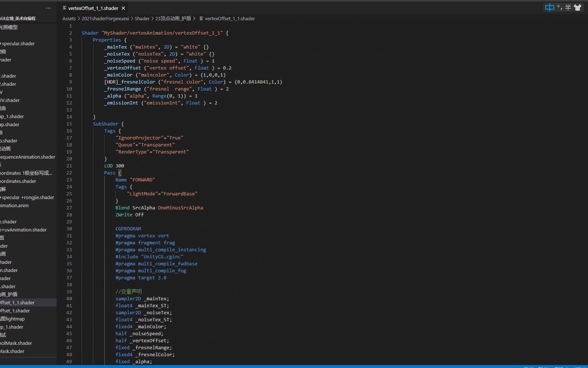The height and width of the screenshot is (368, 588).
Task: Click the value (0,0.8414841,1,1) in code
Action: click(258, 82)
